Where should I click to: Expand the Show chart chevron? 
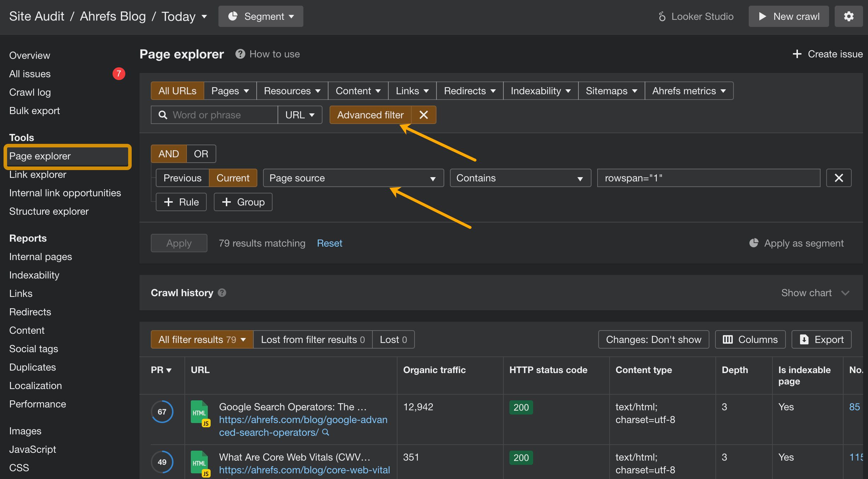845,293
